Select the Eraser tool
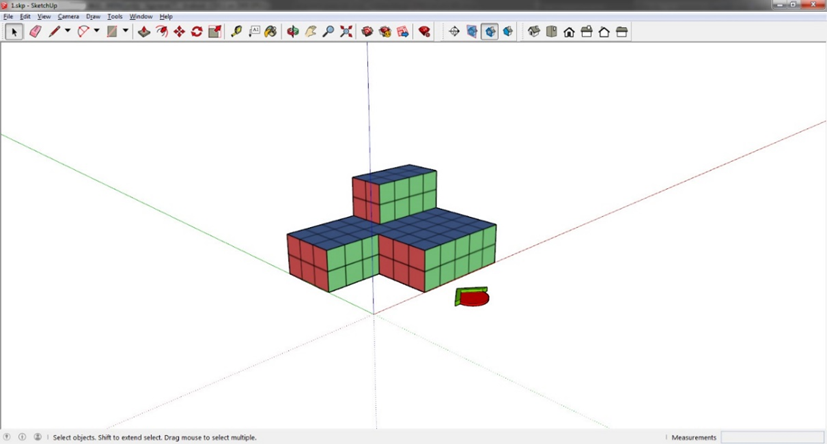 pos(35,32)
